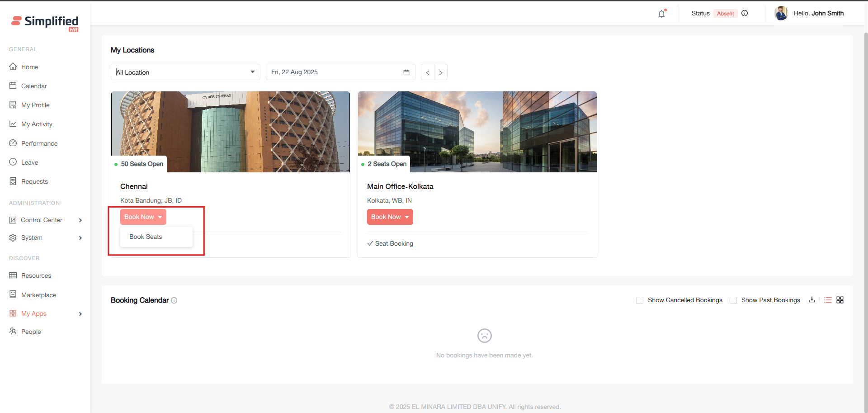Click Book Now for Main Office-Kolkata
Screen dimensions: 868x413
click(x=390, y=217)
